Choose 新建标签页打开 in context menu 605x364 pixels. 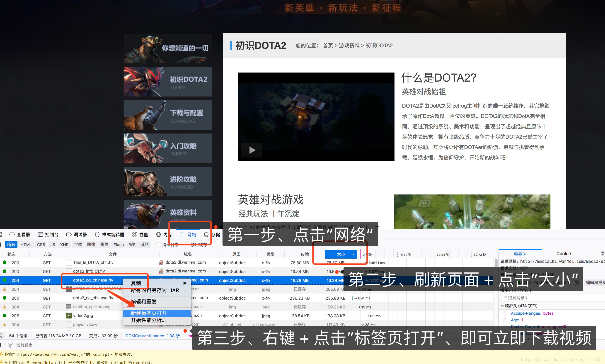[157, 313]
